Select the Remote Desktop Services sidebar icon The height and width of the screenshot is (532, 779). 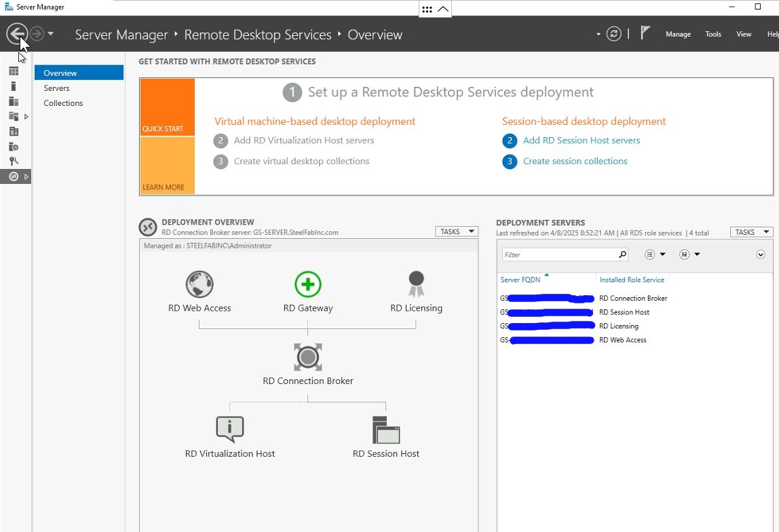[x=14, y=176]
